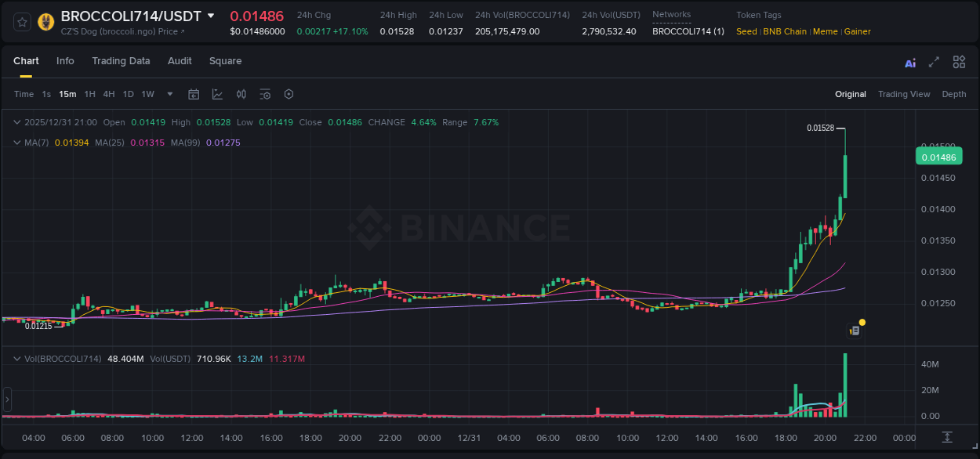Open the widgets grid panel
Image resolution: width=980 pixels, height=459 pixels.
958,61
